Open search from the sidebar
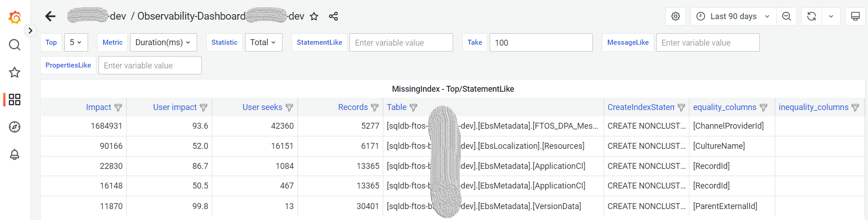 tap(15, 45)
